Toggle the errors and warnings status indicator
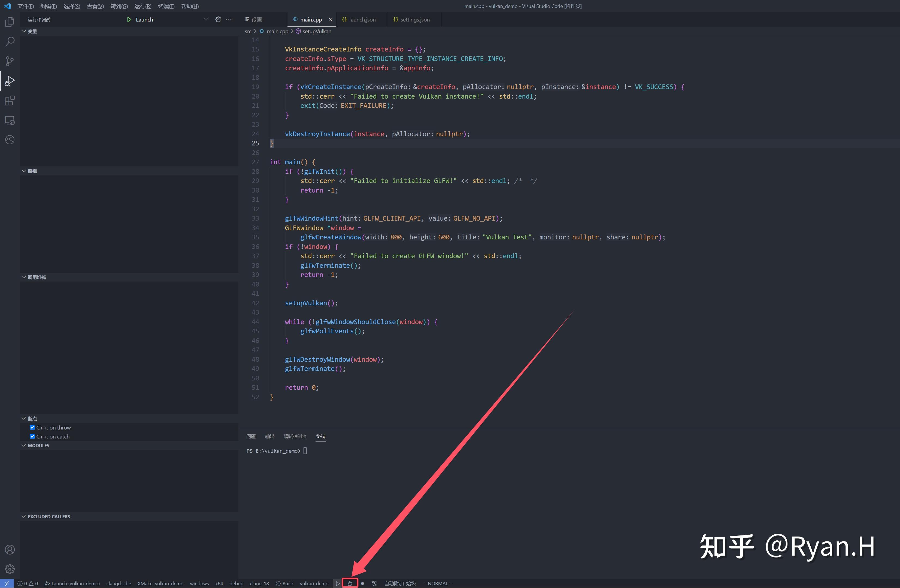 (x=28, y=583)
